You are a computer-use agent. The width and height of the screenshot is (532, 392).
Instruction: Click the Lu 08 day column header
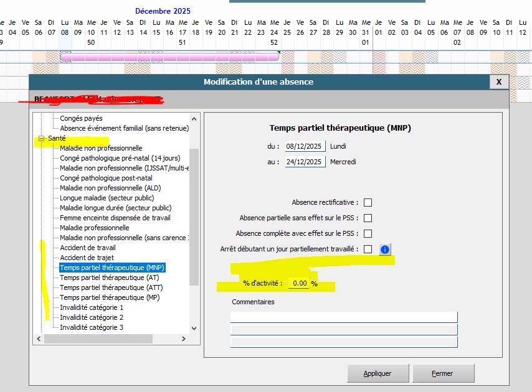tap(65, 28)
